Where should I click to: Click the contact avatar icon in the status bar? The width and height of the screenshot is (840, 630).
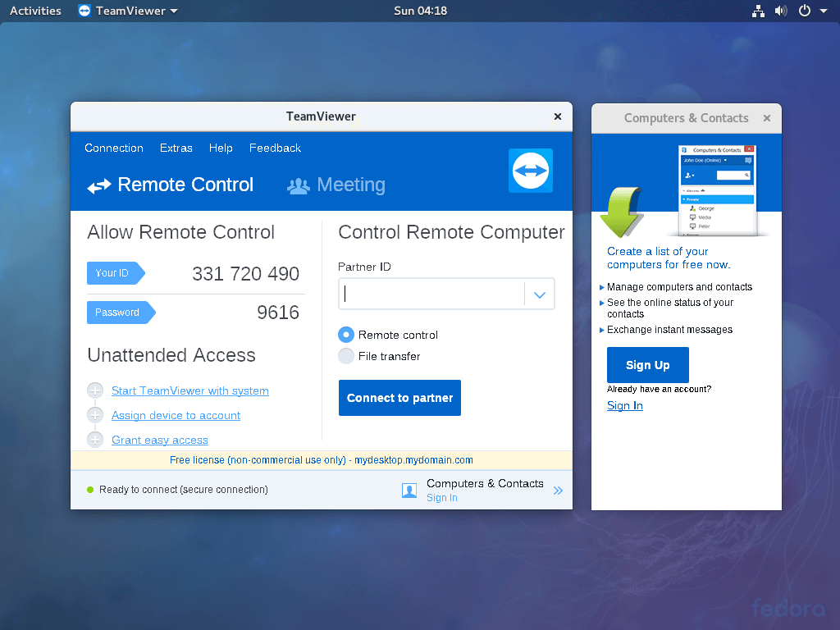click(409, 491)
